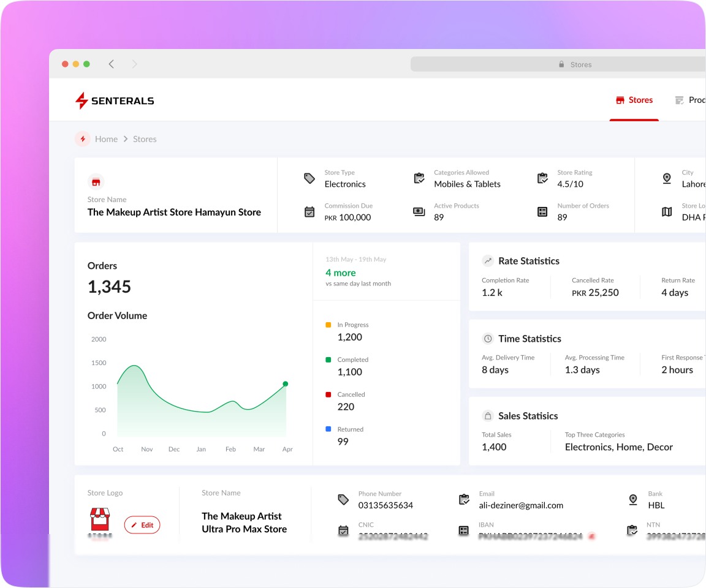This screenshot has height=588, width=706.
Task: Click the Edit store logo button
Action: pos(142,525)
